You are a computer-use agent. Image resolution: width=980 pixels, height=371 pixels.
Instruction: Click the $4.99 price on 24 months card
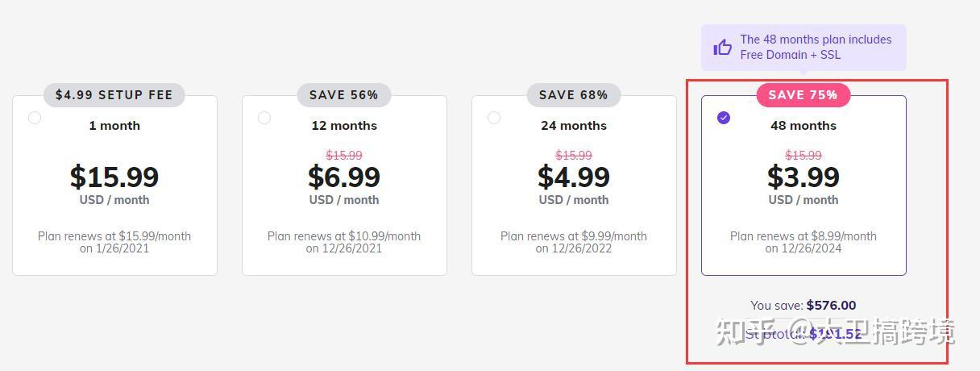[x=574, y=177]
